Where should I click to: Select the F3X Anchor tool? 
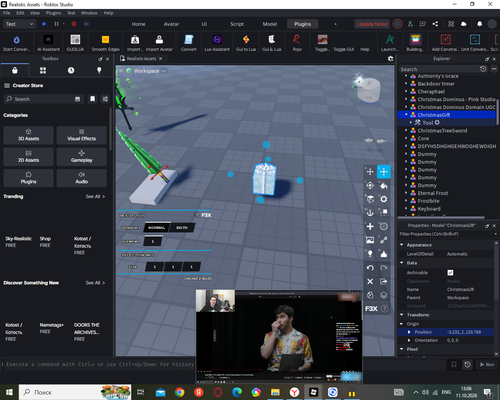370,213
